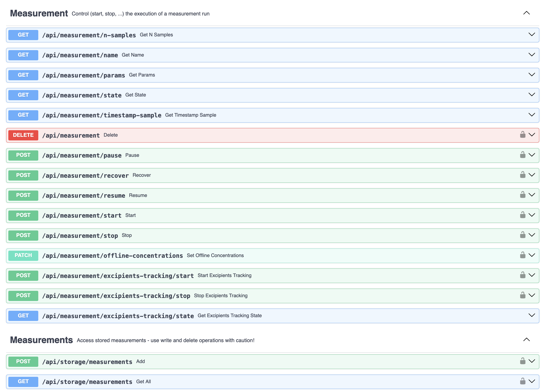Click the padlock on POST /api/storage/measurements

523,361
